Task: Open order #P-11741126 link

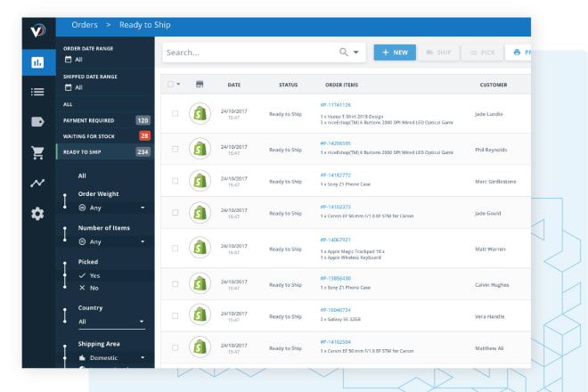Action: click(x=335, y=104)
